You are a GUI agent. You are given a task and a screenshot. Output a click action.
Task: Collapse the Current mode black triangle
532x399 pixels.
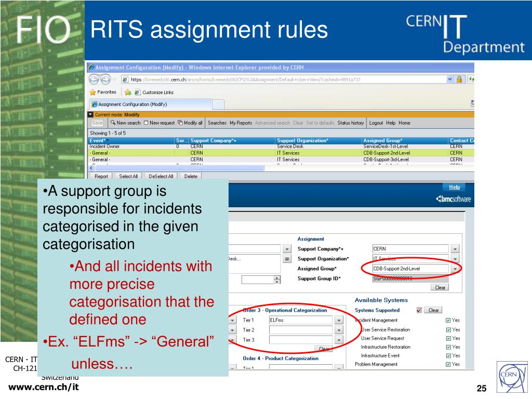90,115
